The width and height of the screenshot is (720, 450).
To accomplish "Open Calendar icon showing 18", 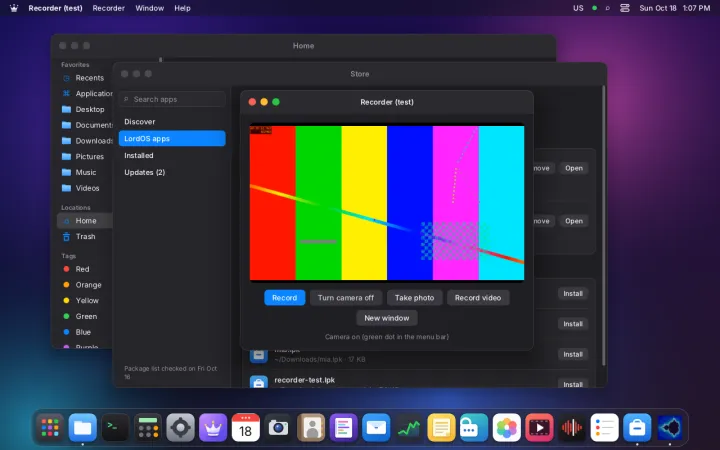I will [x=246, y=428].
